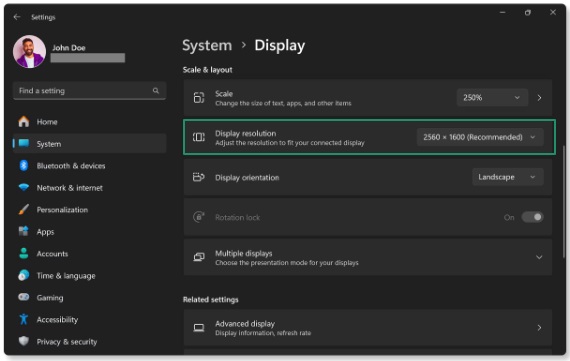Click the Rotation lock icon

click(x=199, y=217)
